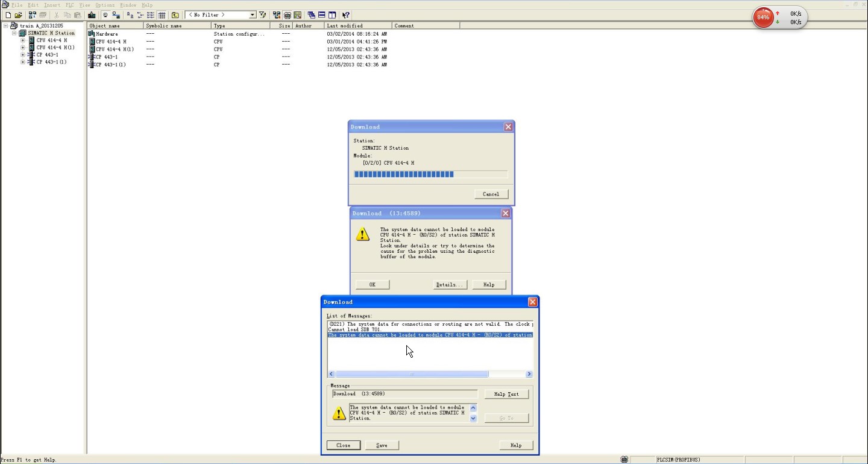Viewport: 868px width, 464px height.
Task: Open the File menu
Action: [x=17, y=5]
